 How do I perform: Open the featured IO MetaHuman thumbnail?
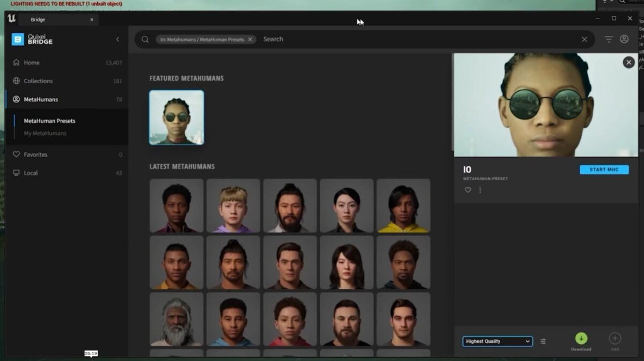(177, 117)
